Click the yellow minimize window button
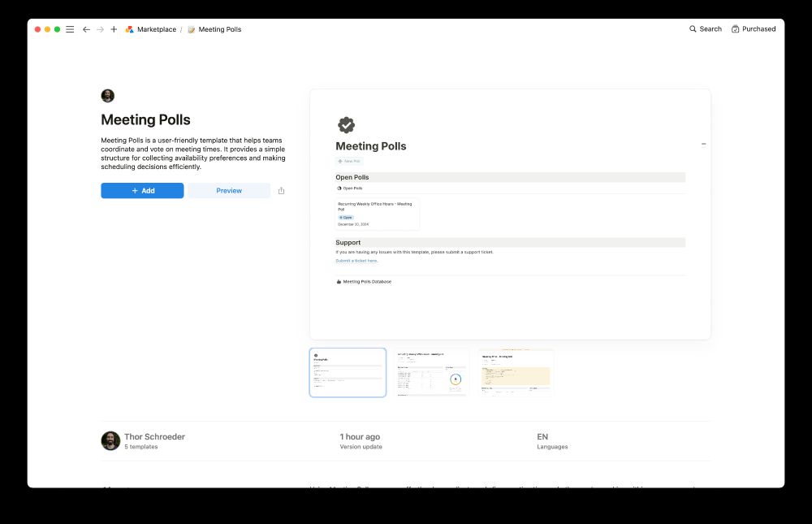The image size is (812, 524). pyautogui.click(x=48, y=29)
